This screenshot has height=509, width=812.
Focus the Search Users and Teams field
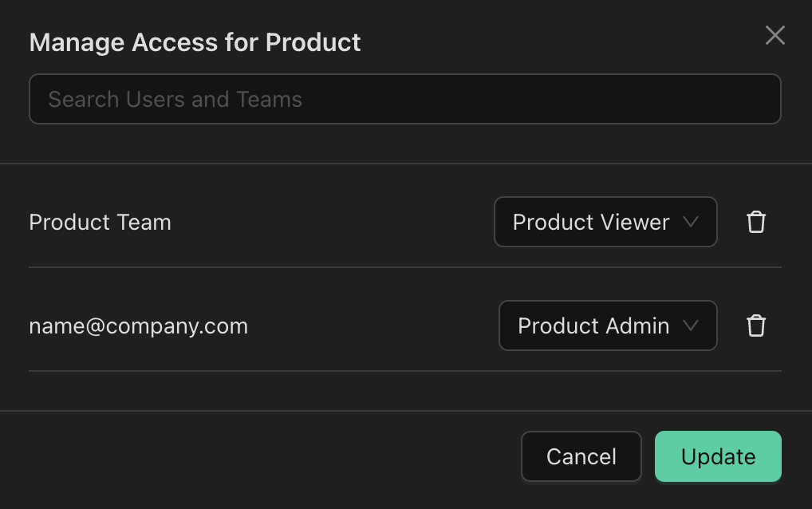pyautogui.click(x=404, y=99)
